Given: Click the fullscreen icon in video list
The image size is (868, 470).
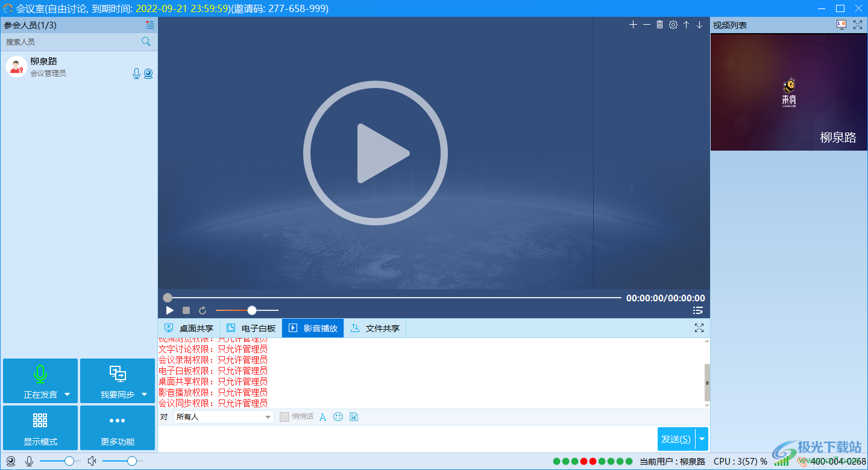Looking at the screenshot, I should coord(858,25).
